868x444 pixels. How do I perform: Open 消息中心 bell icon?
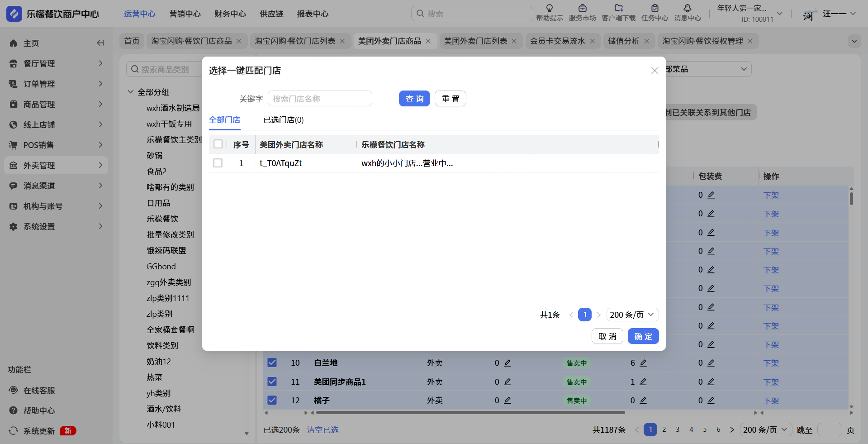pyautogui.click(x=687, y=8)
